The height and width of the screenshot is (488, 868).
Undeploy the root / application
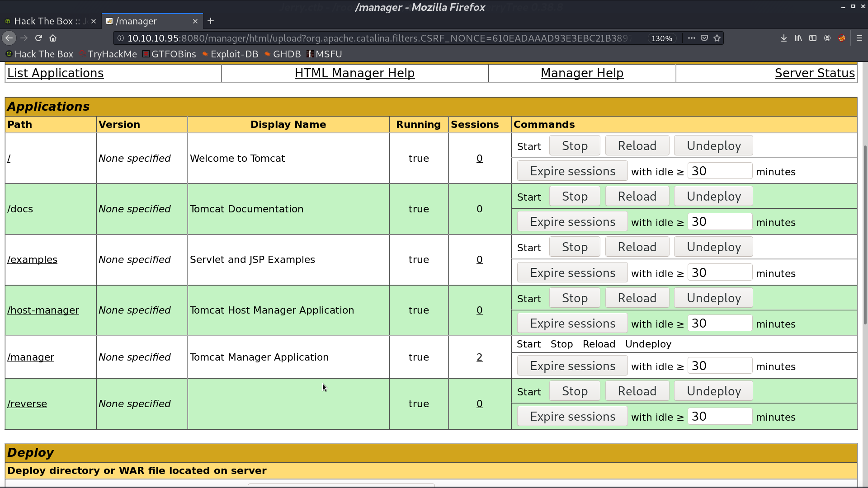click(x=714, y=146)
